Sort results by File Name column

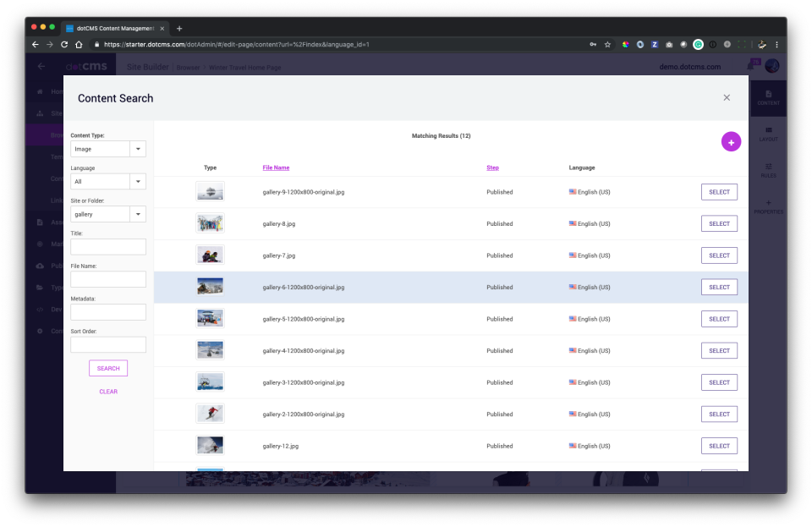click(x=276, y=167)
